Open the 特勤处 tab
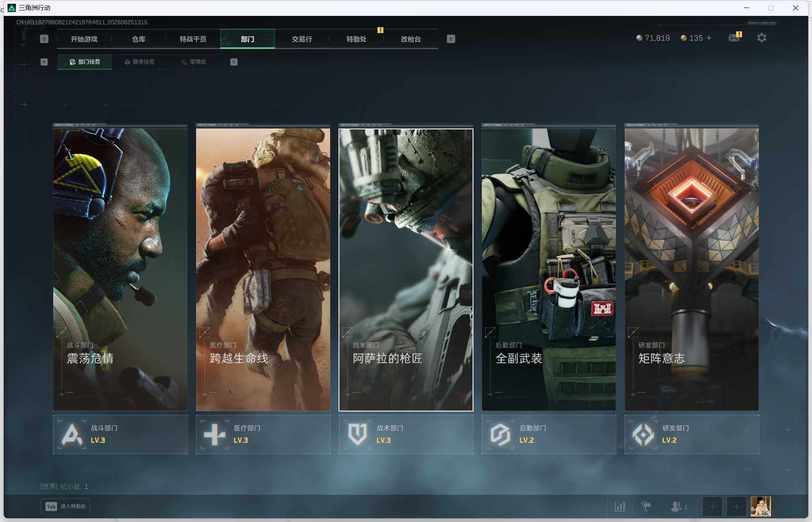 point(356,39)
